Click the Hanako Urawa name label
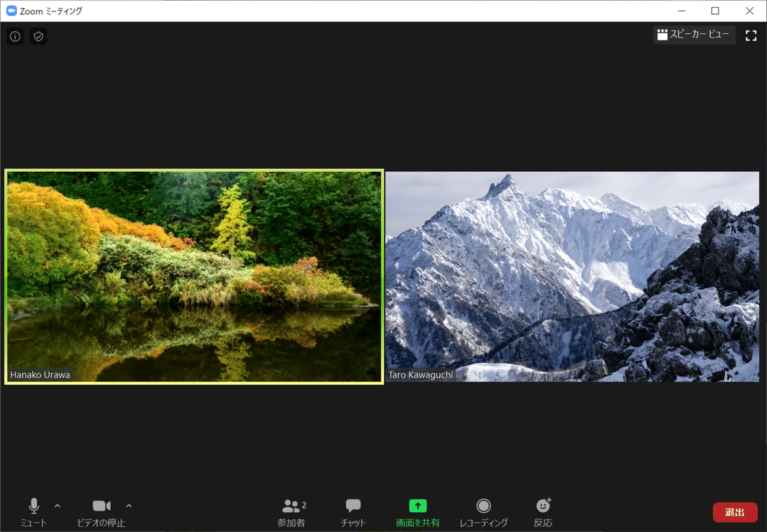Image resolution: width=767 pixels, height=532 pixels. coord(40,375)
